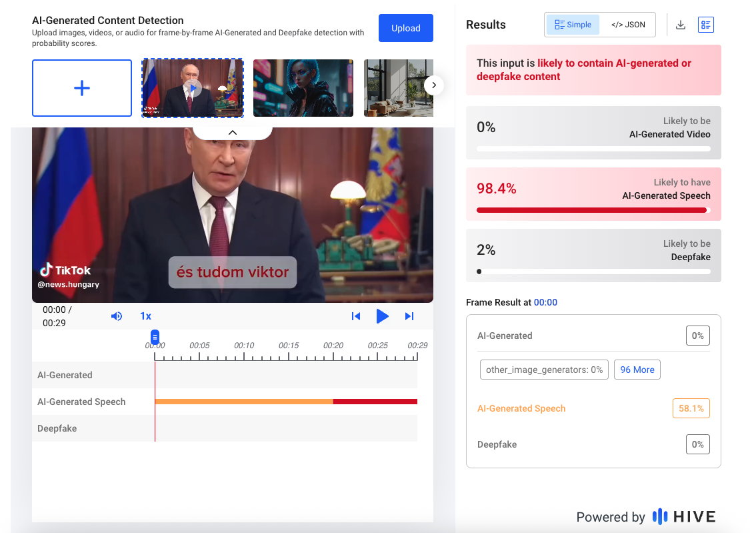Click the timeline playhead handle
Viewport: 756px width, 533px height.
[155, 336]
